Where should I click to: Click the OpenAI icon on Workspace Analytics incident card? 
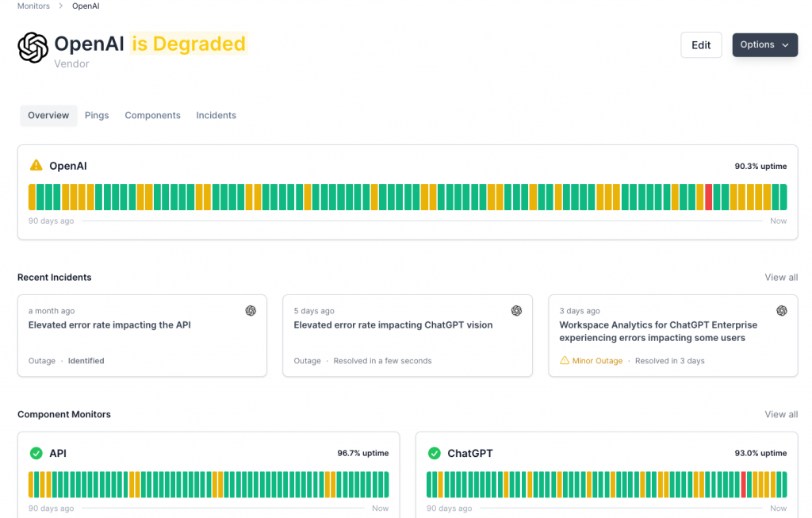781,310
